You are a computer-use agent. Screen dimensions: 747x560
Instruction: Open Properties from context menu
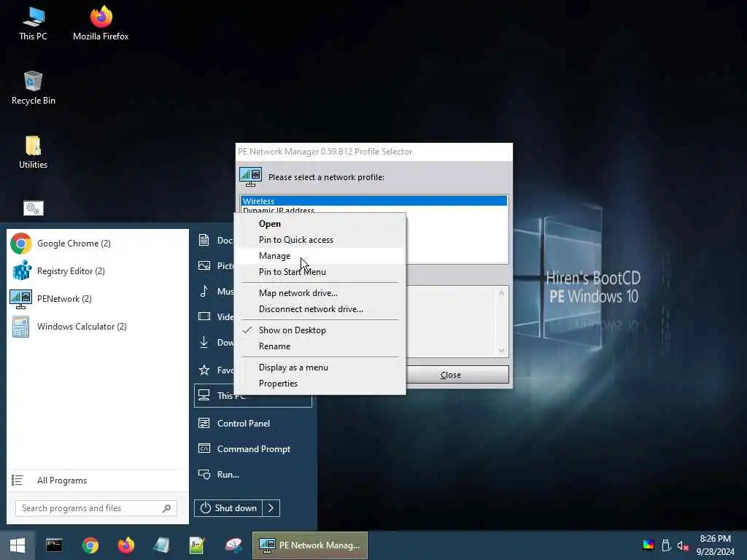(320, 384)
